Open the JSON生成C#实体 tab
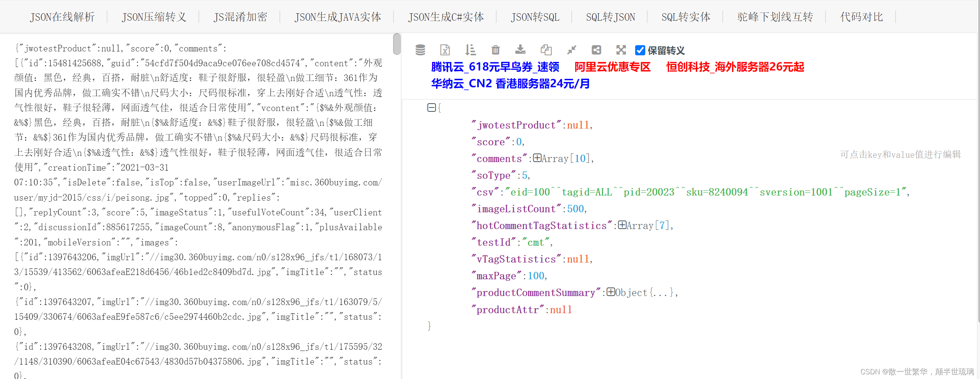This screenshot has height=379, width=980. tap(446, 17)
